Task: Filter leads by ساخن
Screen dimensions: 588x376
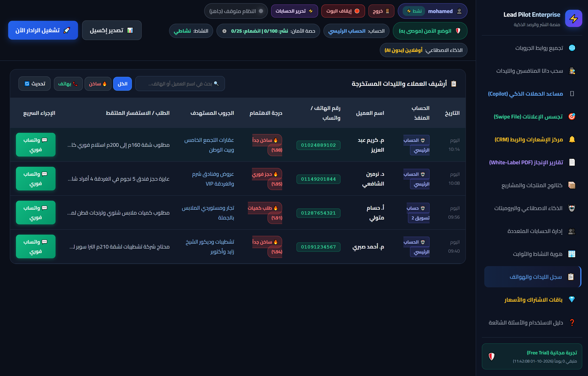Action: [x=98, y=84]
